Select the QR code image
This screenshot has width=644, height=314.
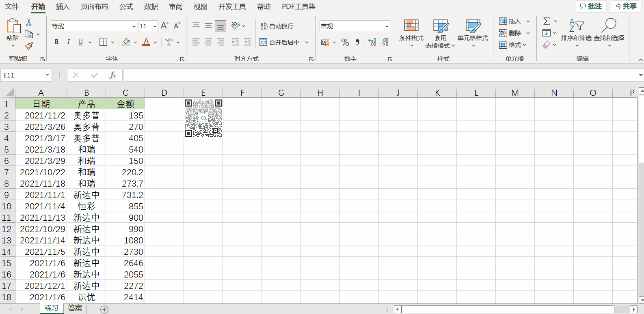[x=203, y=118]
